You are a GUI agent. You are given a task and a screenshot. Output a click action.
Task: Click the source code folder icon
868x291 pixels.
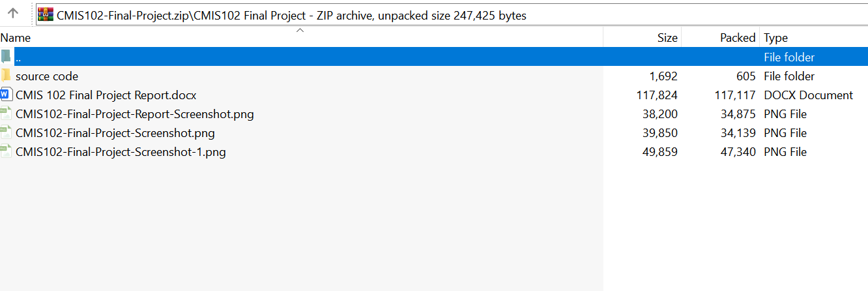point(6,76)
